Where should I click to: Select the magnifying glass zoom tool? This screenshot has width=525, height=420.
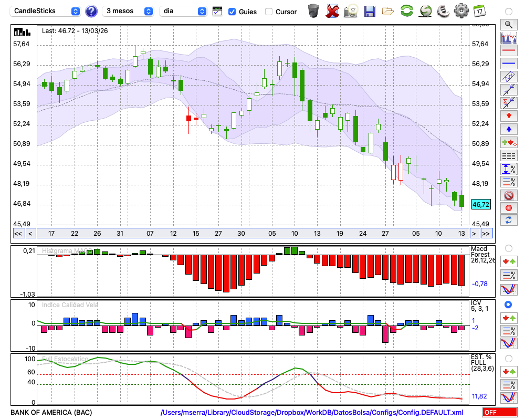(x=508, y=24)
